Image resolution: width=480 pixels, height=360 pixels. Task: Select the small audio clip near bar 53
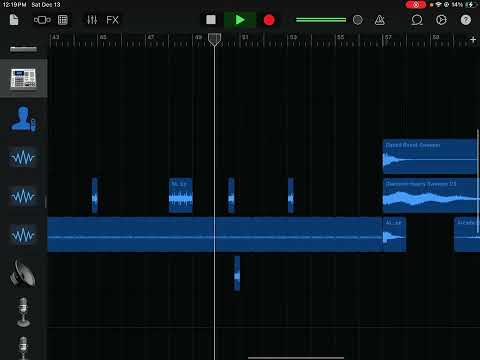pos(291,195)
